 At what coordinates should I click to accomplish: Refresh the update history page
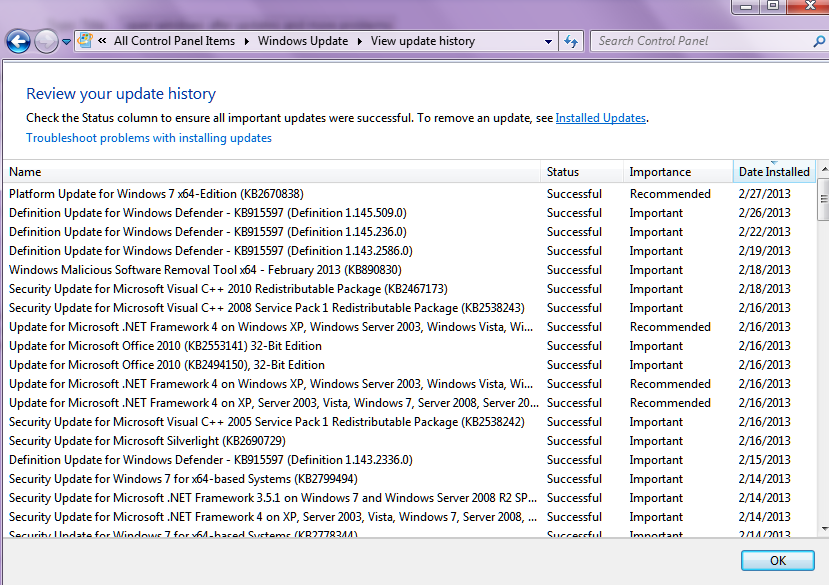click(571, 41)
